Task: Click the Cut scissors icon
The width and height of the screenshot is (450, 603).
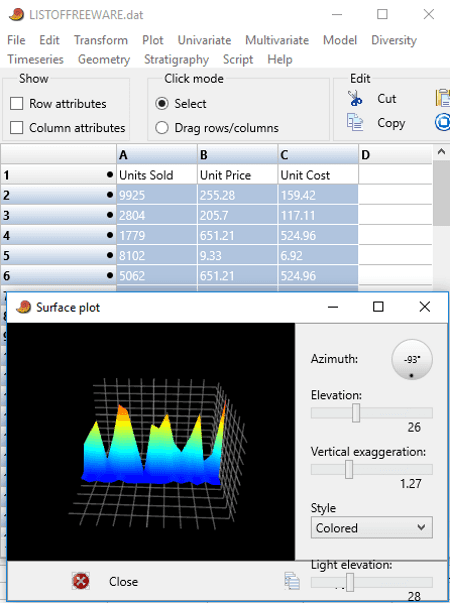Action: click(x=355, y=98)
